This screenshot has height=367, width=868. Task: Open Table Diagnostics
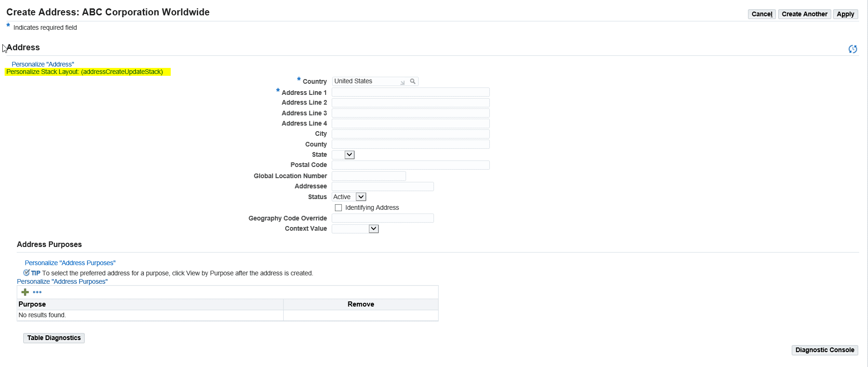click(x=54, y=338)
